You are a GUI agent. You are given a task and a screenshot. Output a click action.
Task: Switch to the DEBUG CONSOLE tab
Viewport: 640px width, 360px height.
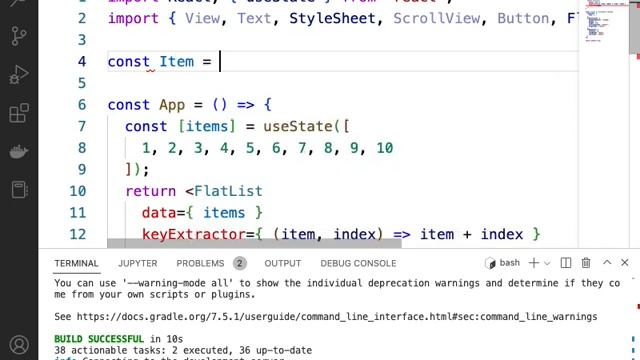point(358,263)
